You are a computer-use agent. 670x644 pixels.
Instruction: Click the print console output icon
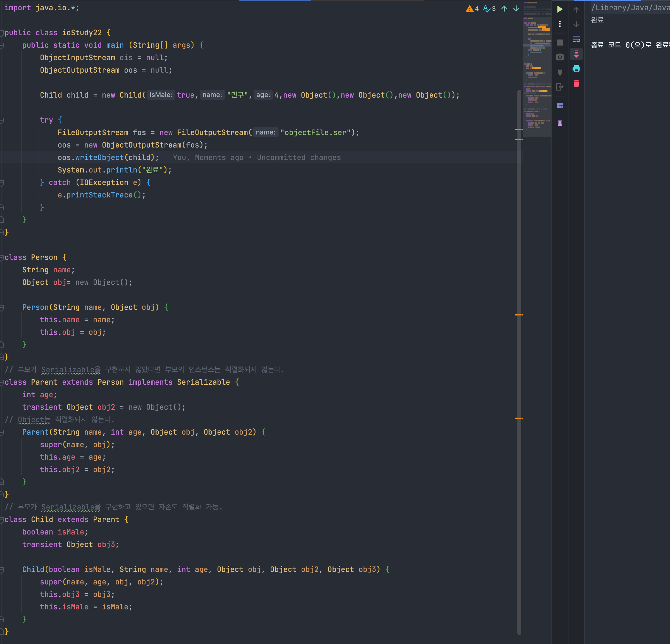click(x=576, y=69)
